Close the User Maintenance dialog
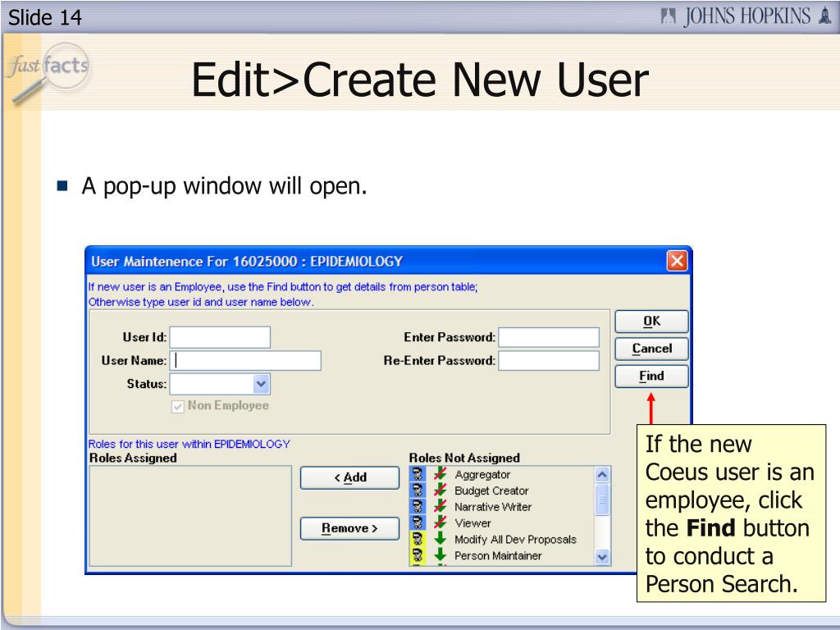The height and width of the screenshot is (630, 840). coord(677,262)
